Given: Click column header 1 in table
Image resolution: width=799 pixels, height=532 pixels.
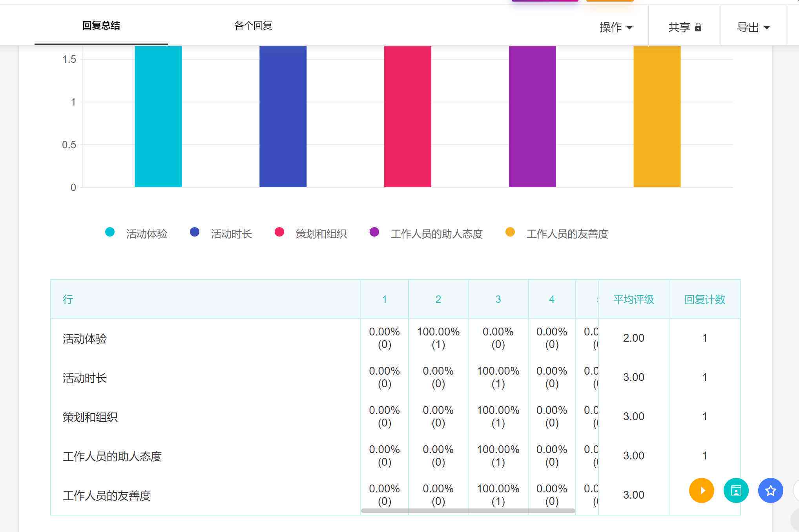Looking at the screenshot, I should (x=385, y=299).
